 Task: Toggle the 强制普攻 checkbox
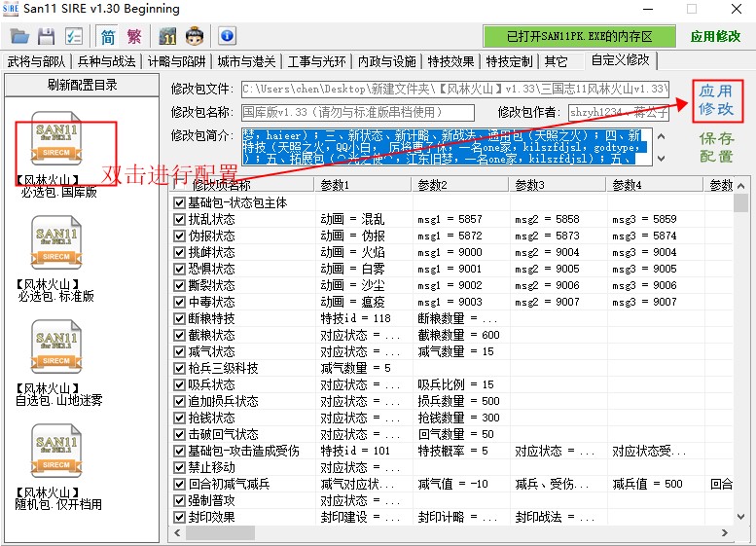click(x=179, y=500)
